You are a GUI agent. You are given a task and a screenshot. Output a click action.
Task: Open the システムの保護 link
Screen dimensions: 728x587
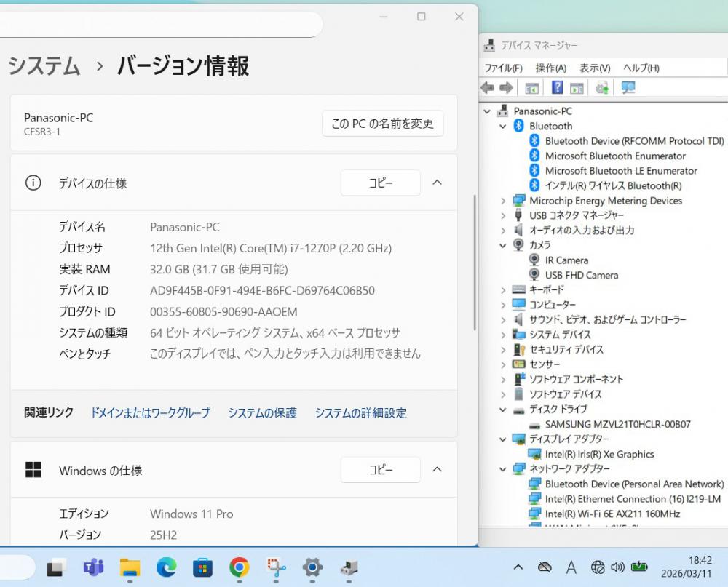click(x=262, y=412)
